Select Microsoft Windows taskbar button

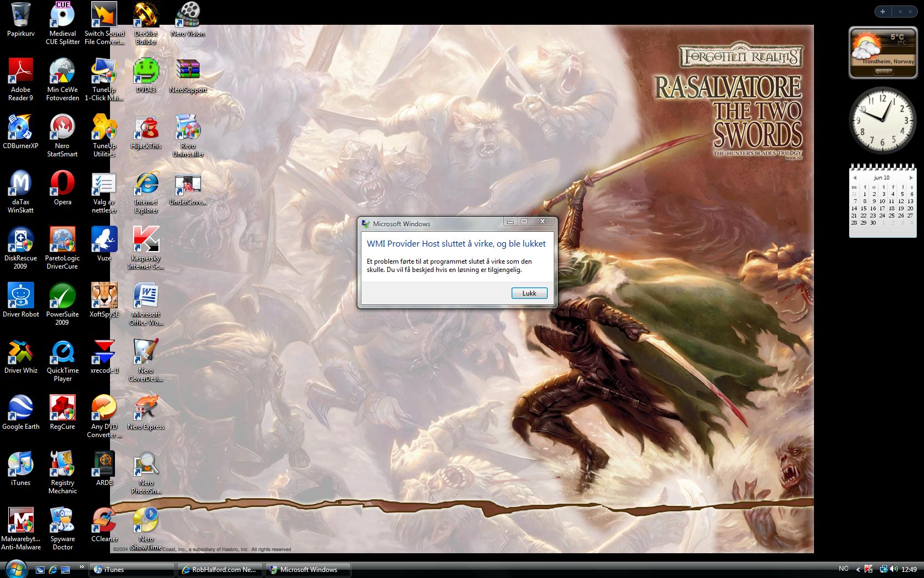tap(307, 570)
